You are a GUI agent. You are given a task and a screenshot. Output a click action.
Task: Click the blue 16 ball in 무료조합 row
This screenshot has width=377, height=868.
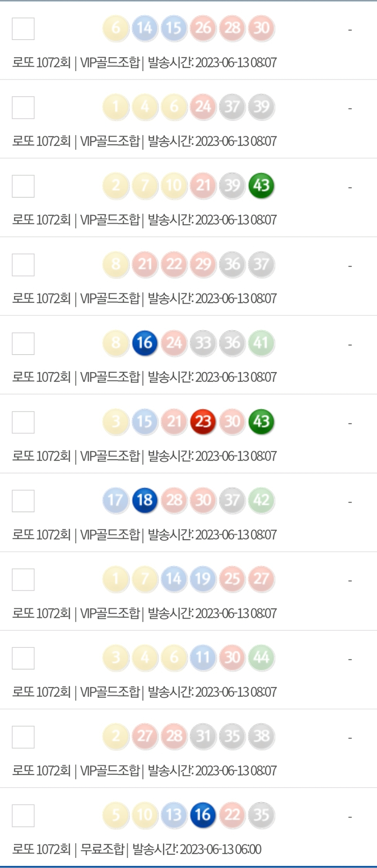point(203,815)
